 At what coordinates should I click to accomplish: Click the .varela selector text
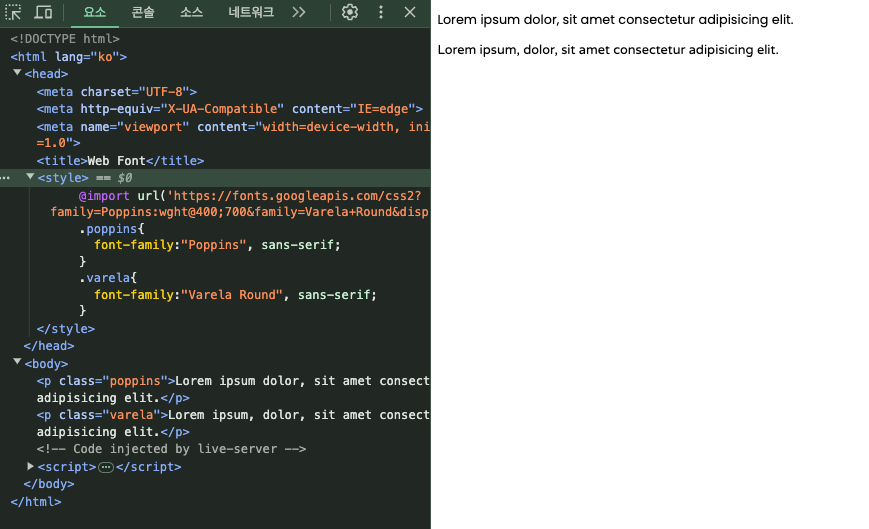pos(108,278)
